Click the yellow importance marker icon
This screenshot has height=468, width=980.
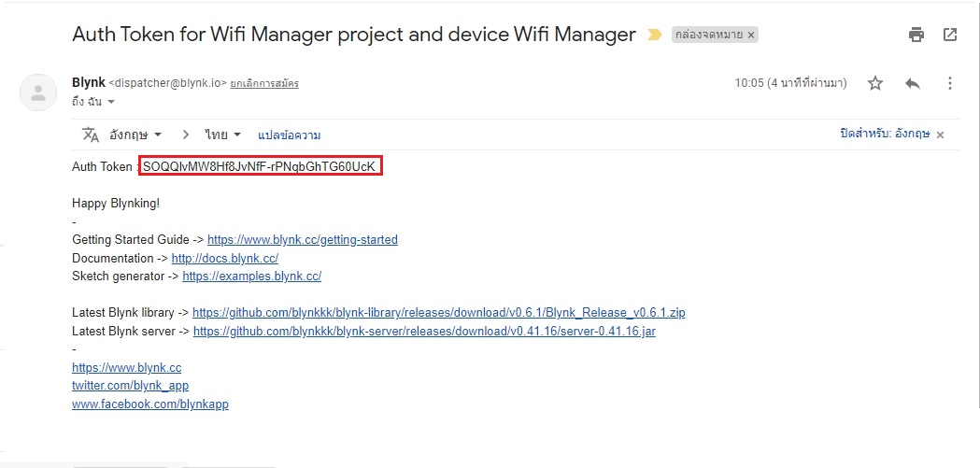[654, 35]
